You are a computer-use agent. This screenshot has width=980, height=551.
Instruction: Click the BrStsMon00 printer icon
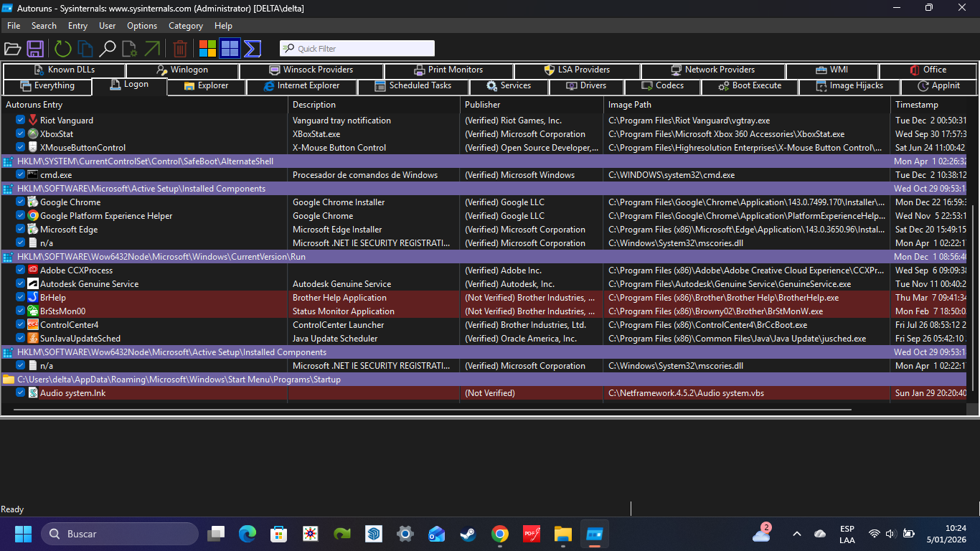tap(33, 311)
